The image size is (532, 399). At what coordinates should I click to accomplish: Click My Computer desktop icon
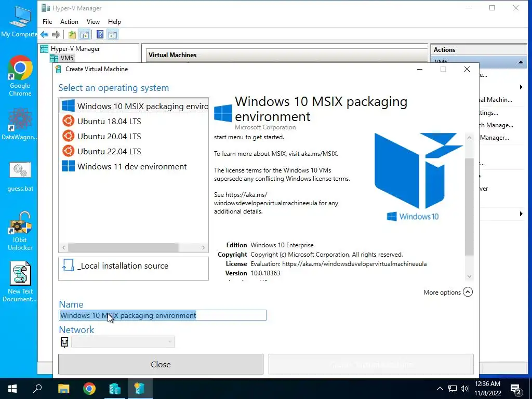coord(19,21)
